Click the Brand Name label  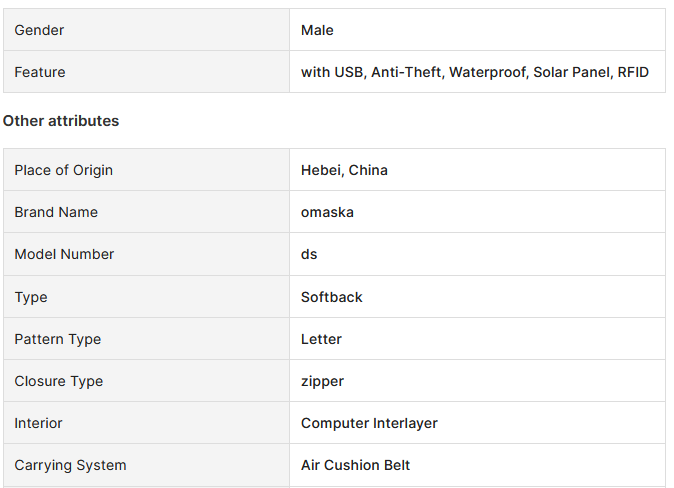pos(56,212)
